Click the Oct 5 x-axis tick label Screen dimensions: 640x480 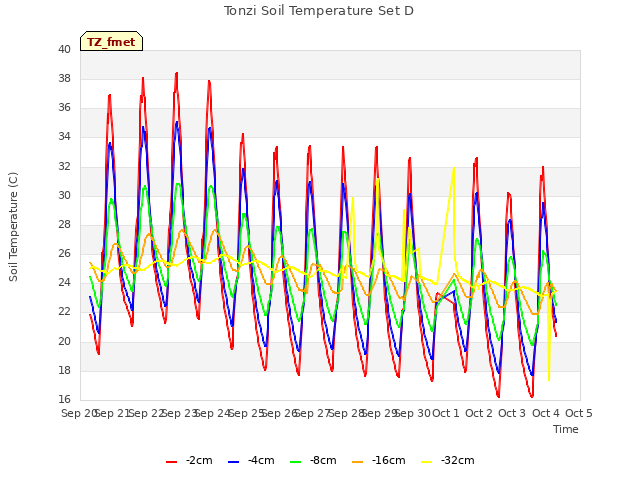(x=579, y=413)
